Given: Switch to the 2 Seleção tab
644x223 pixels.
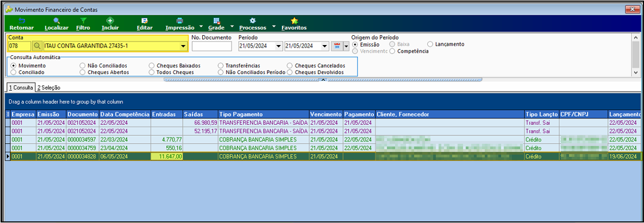Looking at the screenshot, I should pos(49,87).
